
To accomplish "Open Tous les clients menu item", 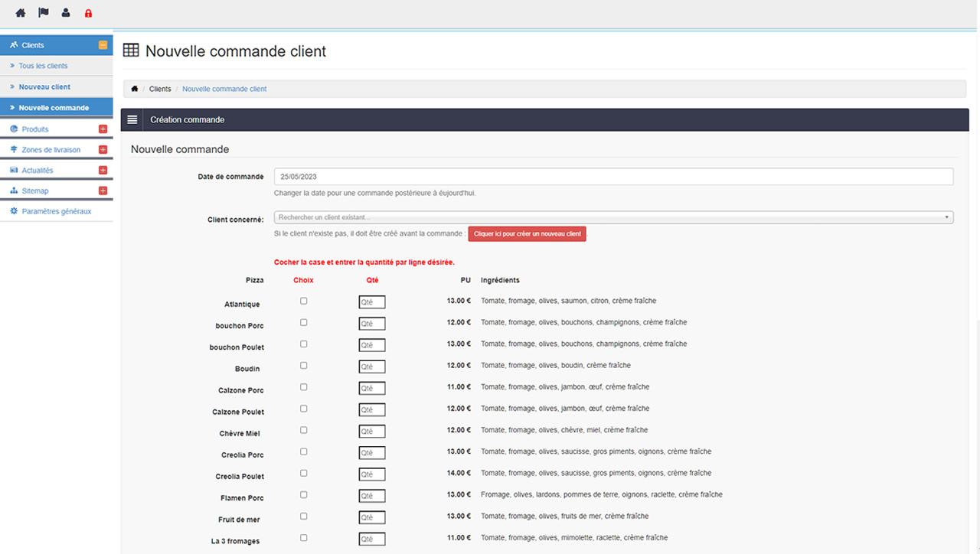I will [x=43, y=66].
